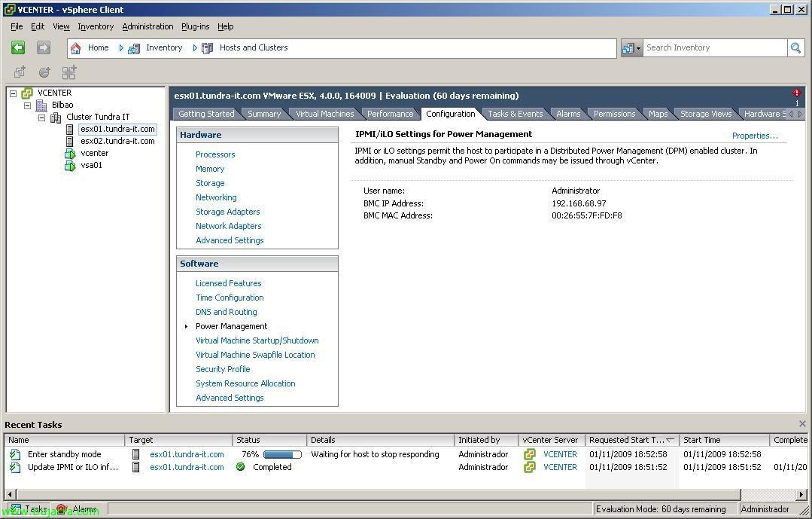Click the Search Inventory input field
The width and height of the screenshot is (812, 519).
(715, 47)
